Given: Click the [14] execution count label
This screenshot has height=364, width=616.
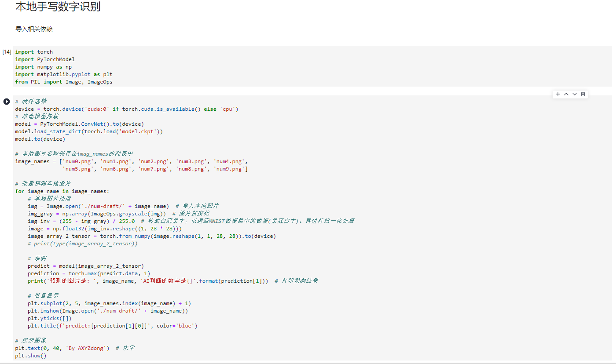Looking at the screenshot, I should point(7,52).
